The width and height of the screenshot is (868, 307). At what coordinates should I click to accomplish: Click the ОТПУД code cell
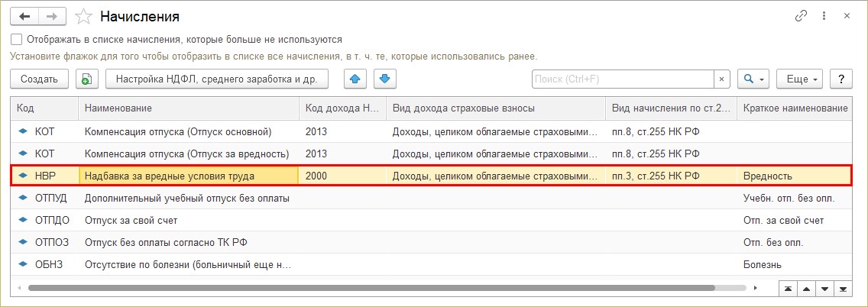[45, 198]
